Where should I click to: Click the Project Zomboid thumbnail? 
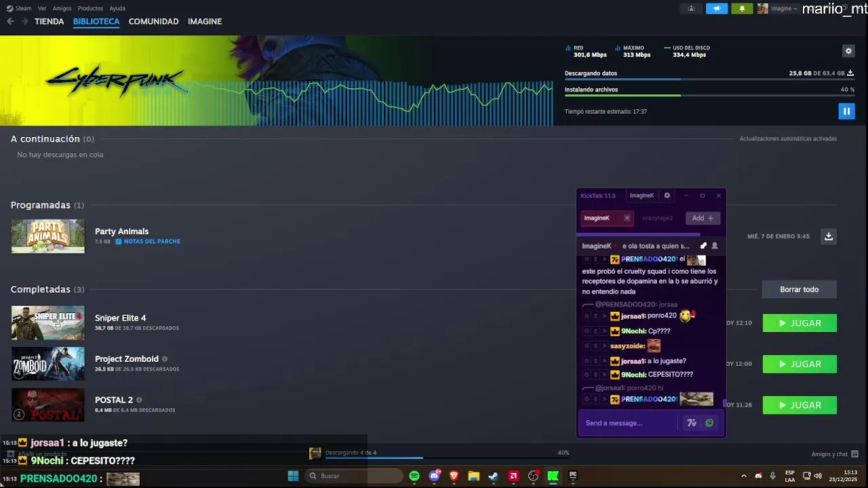pos(48,364)
